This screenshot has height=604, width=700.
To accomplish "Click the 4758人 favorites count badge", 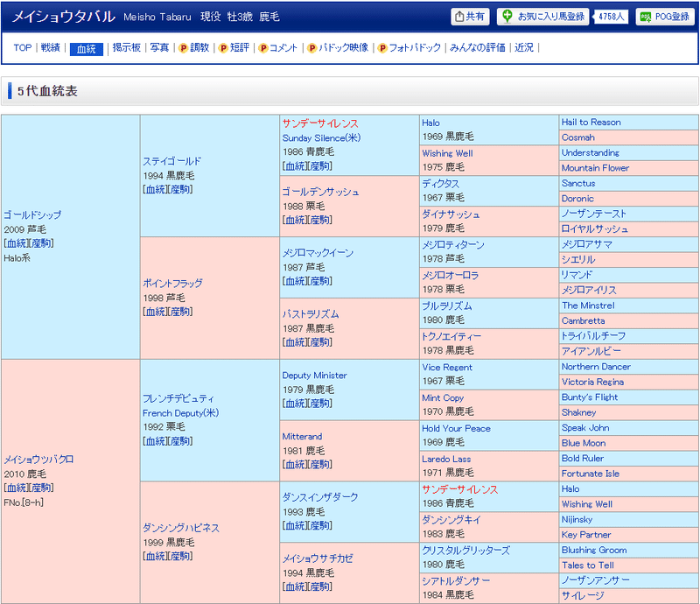I will tap(611, 17).
